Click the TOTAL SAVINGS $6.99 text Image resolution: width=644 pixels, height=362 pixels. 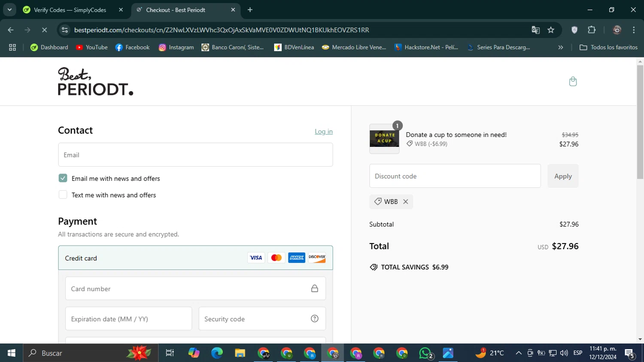click(x=414, y=267)
